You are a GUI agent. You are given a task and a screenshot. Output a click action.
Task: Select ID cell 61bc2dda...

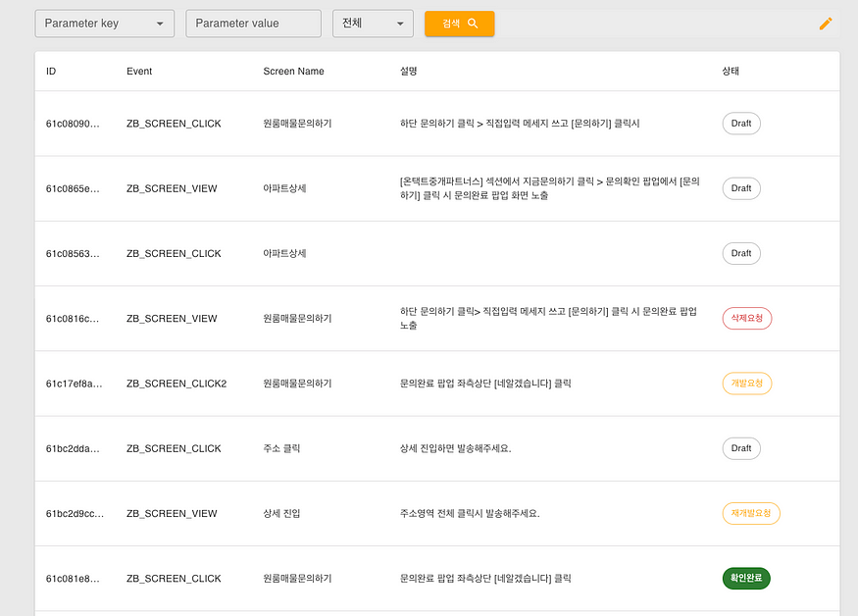[73, 449]
